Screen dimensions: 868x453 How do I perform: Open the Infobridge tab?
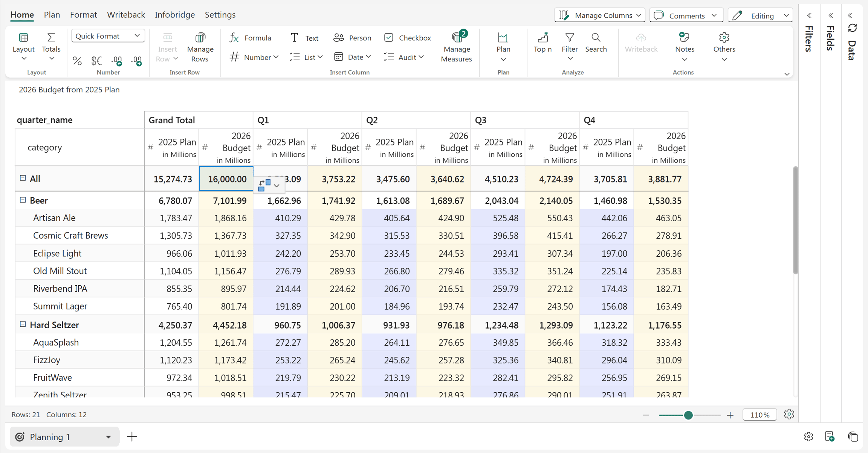tap(175, 15)
